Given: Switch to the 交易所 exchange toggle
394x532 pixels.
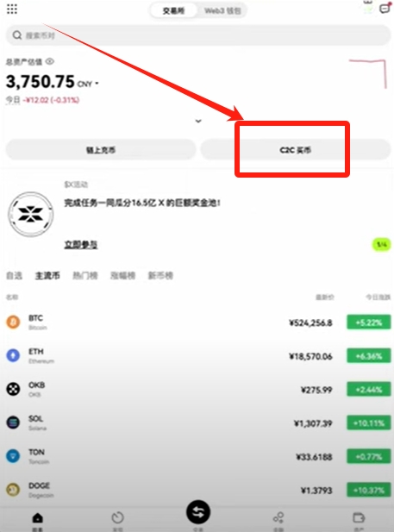Looking at the screenshot, I should pyautogui.click(x=173, y=10).
